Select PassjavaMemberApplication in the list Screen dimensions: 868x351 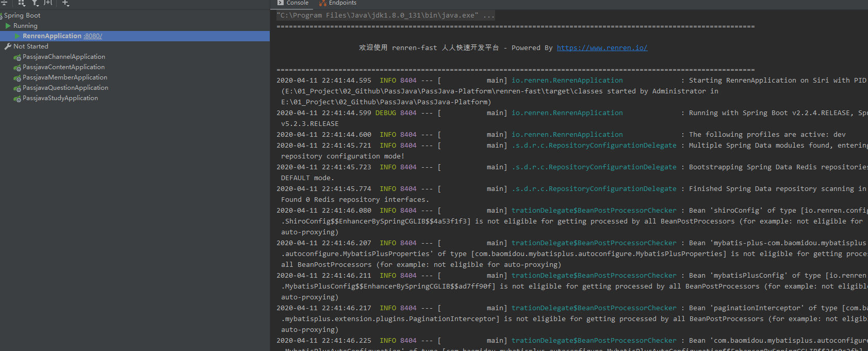pos(64,77)
